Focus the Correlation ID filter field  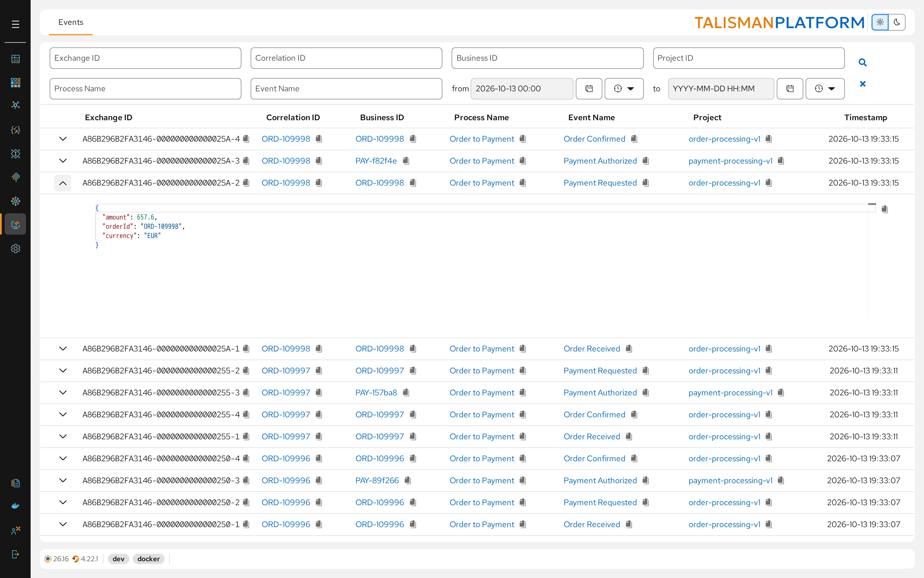pyautogui.click(x=346, y=58)
